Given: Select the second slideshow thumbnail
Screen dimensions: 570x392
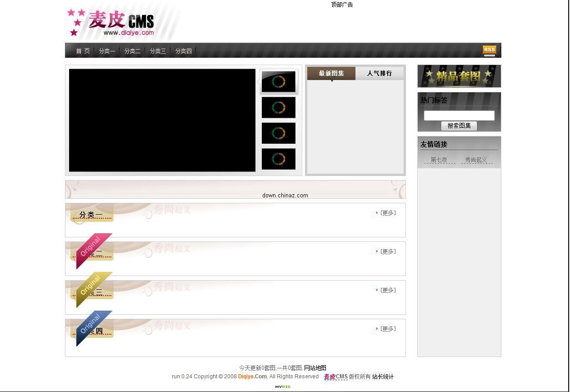Looking at the screenshot, I should (279, 107).
